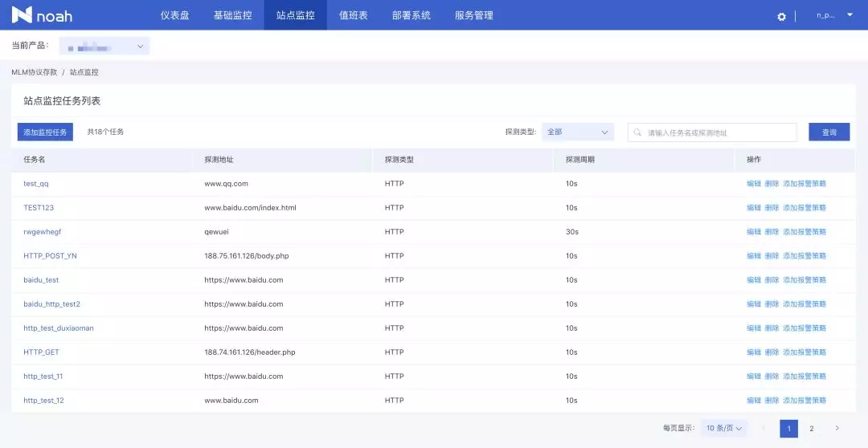Open the rwgewhegf task
Screen dimensions: 868x448
click(42, 232)
